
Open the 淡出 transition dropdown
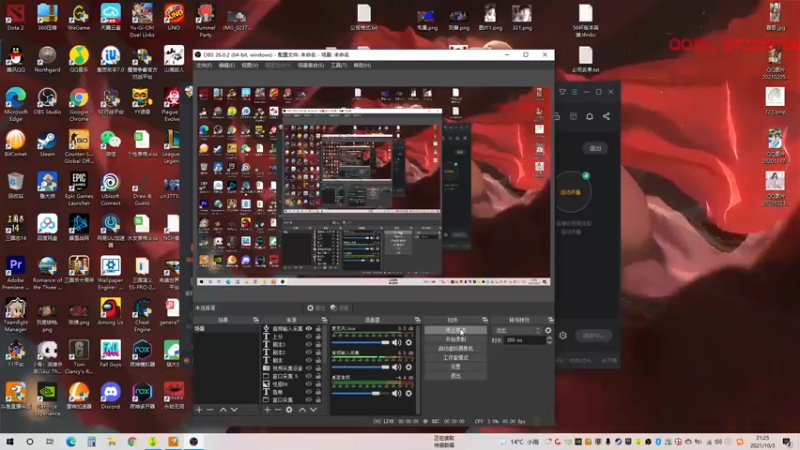tap(517, 331)
